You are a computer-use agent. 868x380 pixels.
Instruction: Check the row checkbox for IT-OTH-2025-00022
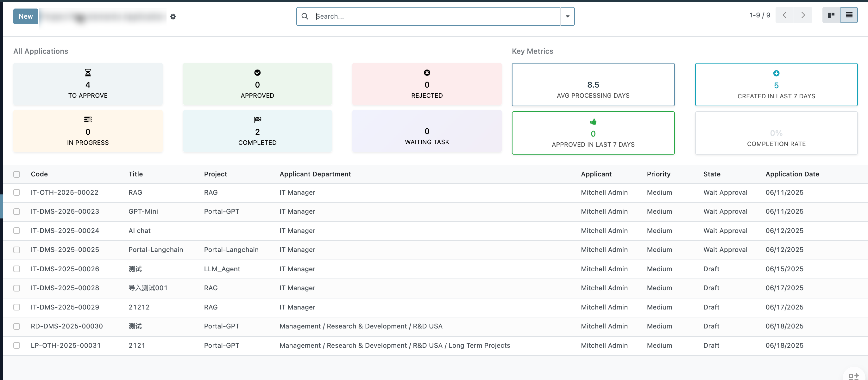pos(17,193)
